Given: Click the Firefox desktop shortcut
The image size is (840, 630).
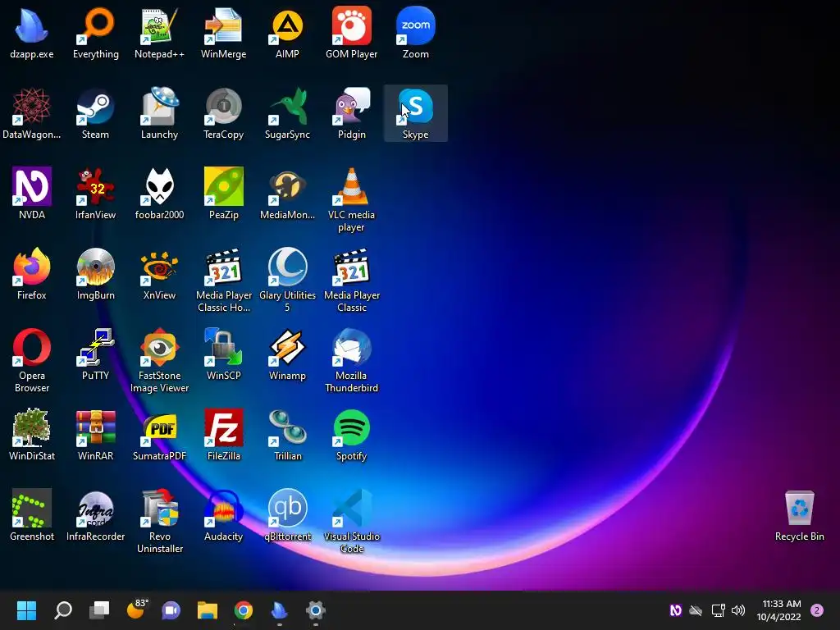Looking at the screenshot, I should pos(32,273).
